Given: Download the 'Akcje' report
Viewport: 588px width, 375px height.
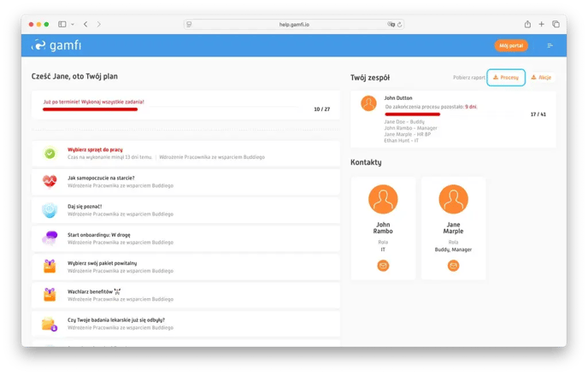Looking at the screenshot, I should pyautogui.click(x=540, y=77).
